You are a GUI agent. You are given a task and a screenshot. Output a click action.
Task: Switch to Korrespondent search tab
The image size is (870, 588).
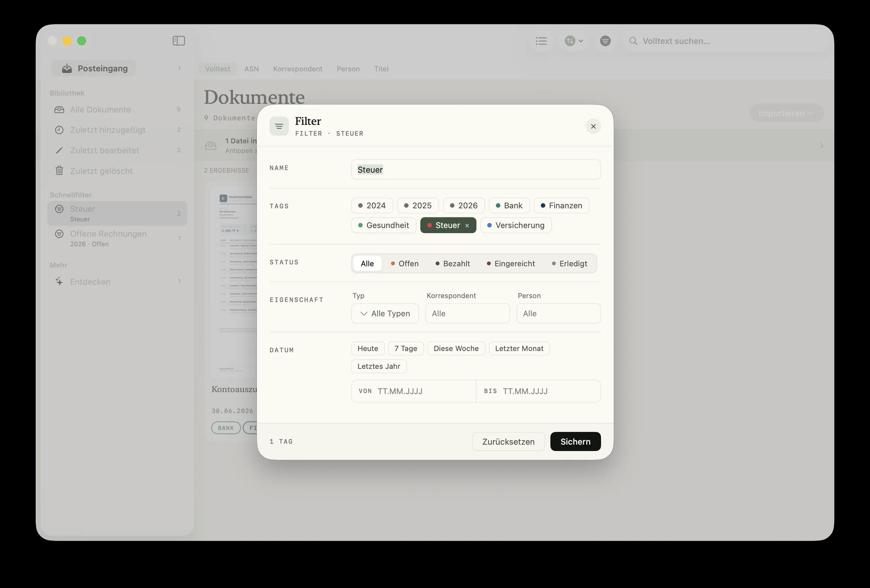(x=298, y=69)
